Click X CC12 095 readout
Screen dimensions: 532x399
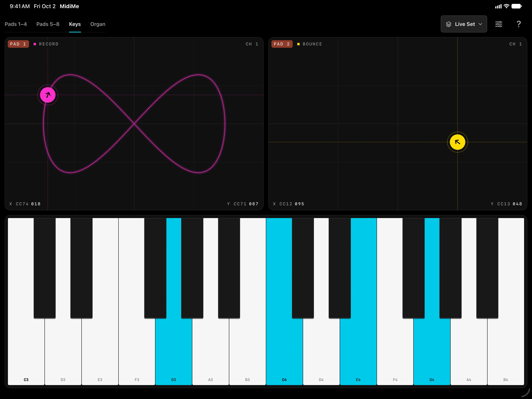pos(289,204)
